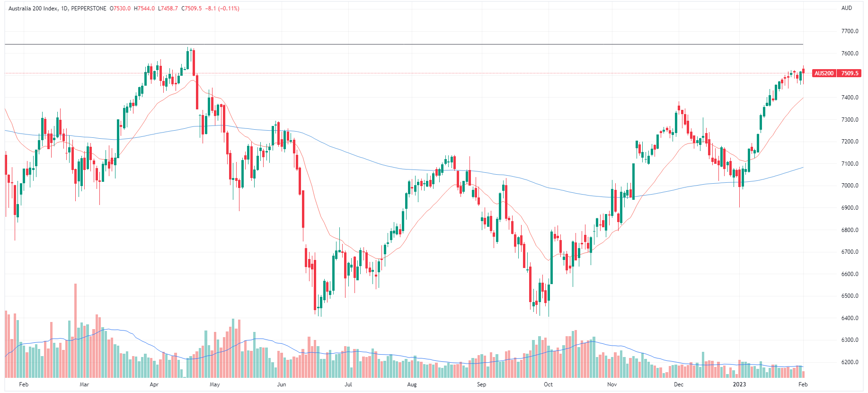Click the Australia 200 Index symbol title
This screenshot has width=868, height=393.
(33, 9)
